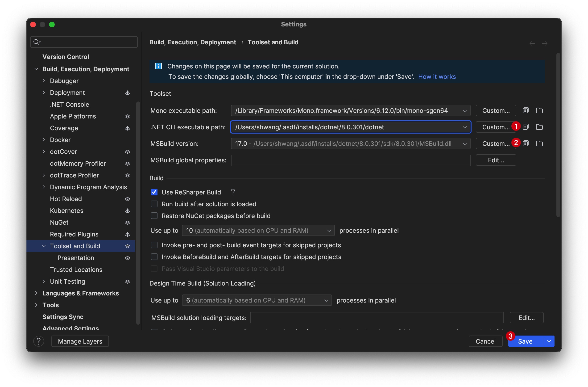This screenshot has width=588, height=387.
Task: Copy the MSBuild version path
Action: pyautogui.click(x=526, y=143)
